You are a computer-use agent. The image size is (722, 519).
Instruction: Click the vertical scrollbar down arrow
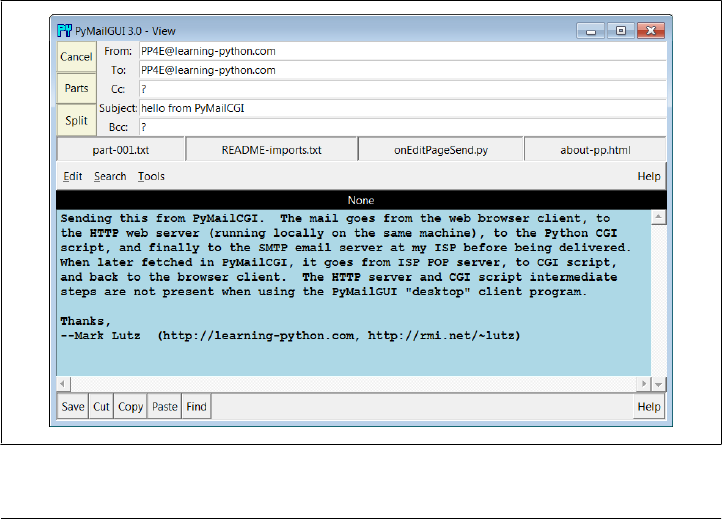[658, 384]
